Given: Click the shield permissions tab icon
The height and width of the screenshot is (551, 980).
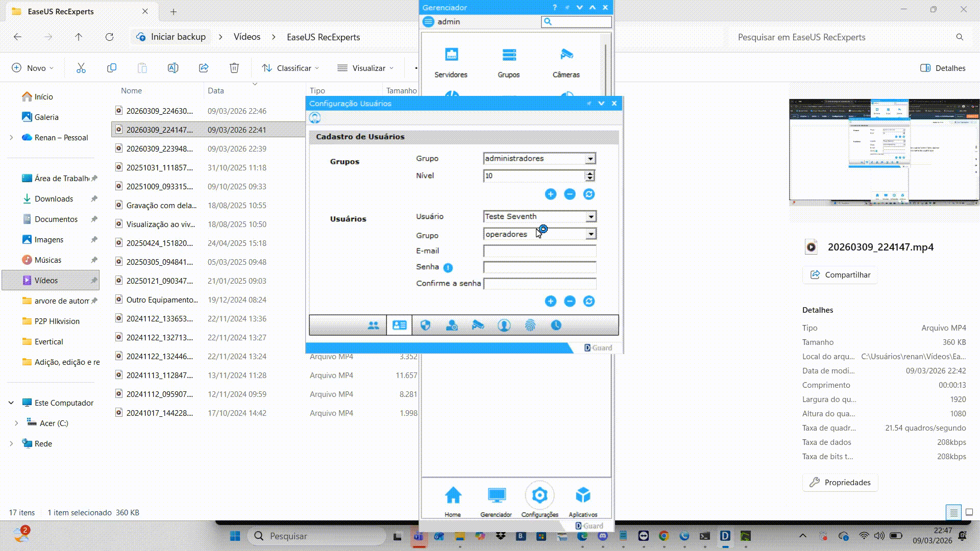Looking at the screenshot, I should (426, 325).
